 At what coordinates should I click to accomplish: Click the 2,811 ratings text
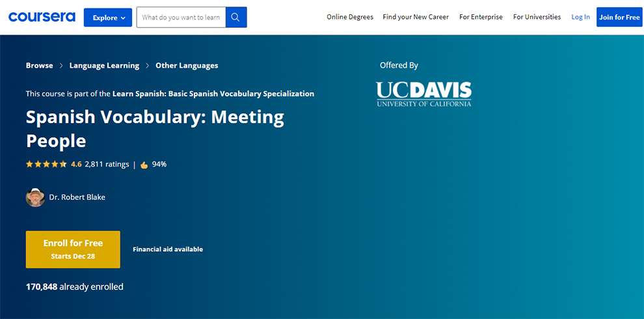click(x=107, y=165)
